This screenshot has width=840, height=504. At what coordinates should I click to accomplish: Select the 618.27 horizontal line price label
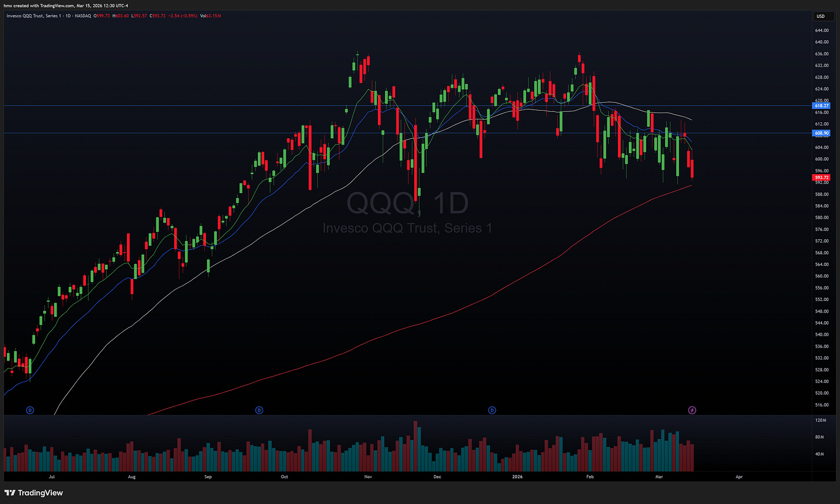[822, 106]
